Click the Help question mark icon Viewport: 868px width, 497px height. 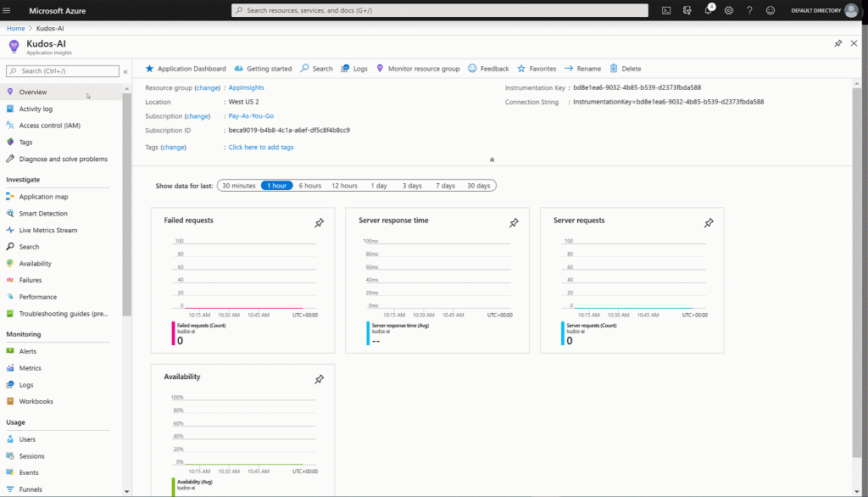pos(749,10)
